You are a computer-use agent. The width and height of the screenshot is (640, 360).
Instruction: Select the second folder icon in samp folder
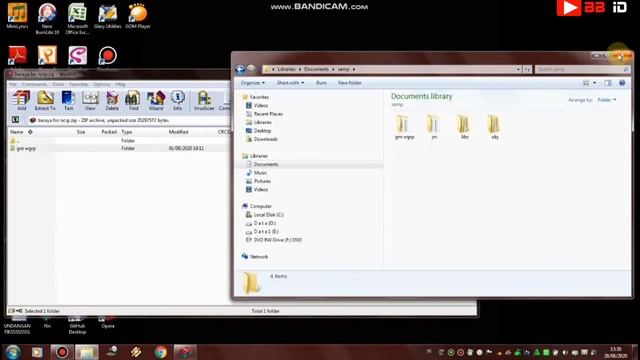(x=434, y=127)
